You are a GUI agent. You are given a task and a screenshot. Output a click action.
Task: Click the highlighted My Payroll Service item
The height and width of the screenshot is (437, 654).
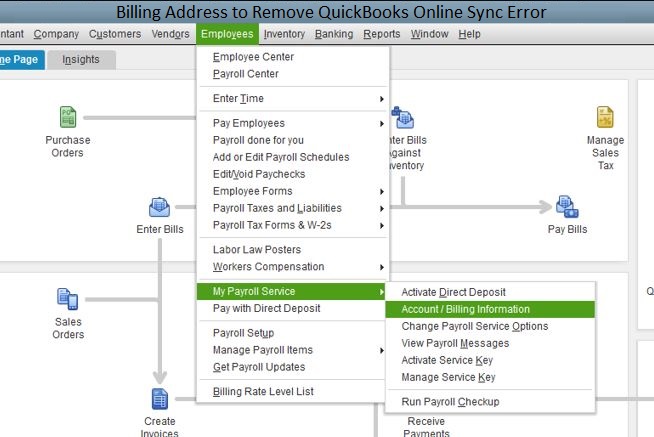[x=291, y=291]
